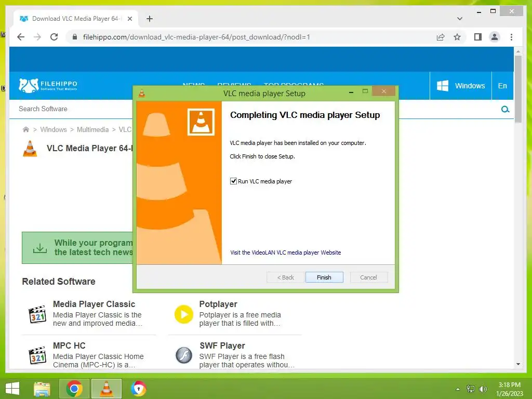The width and height of the screenshot is (532, 399).
Task: Reload the FileHippo page
Action: pos(54,37)
